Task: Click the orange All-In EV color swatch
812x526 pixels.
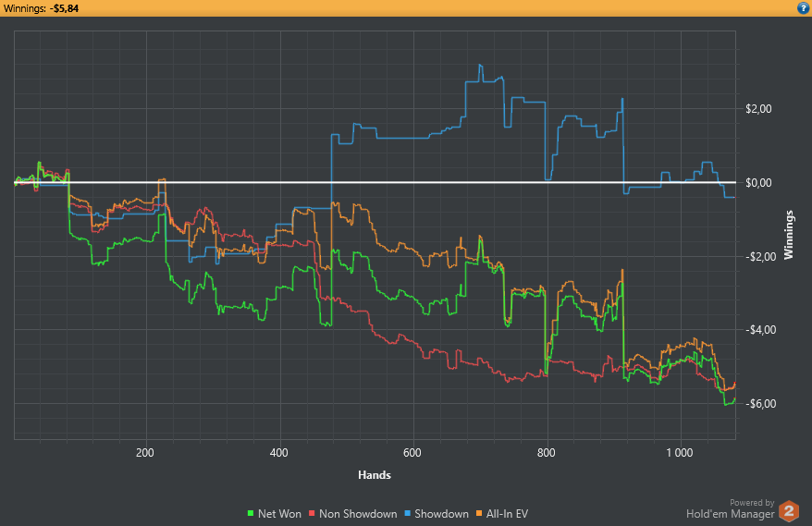Action: pyautogui.click(x=479, y=514)
